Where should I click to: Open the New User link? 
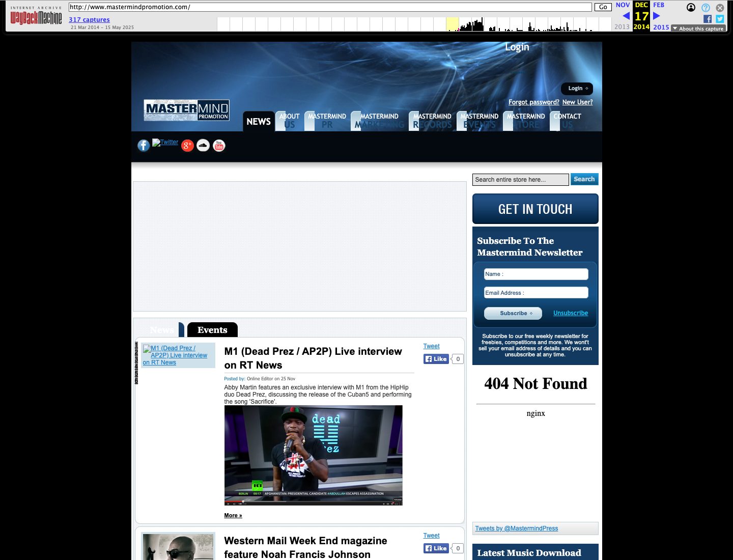tap(577, 102)
